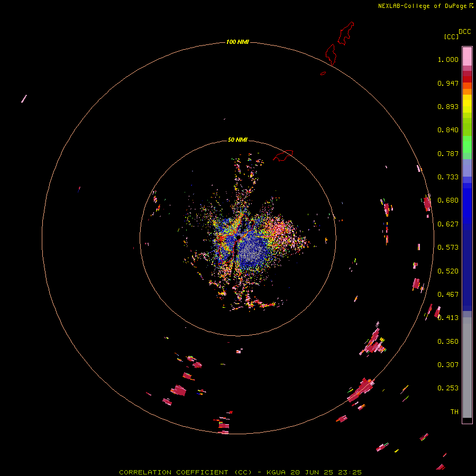Click the 0.787 scale value
Viewport: 476px width, 476px height.
click(448, 153)
